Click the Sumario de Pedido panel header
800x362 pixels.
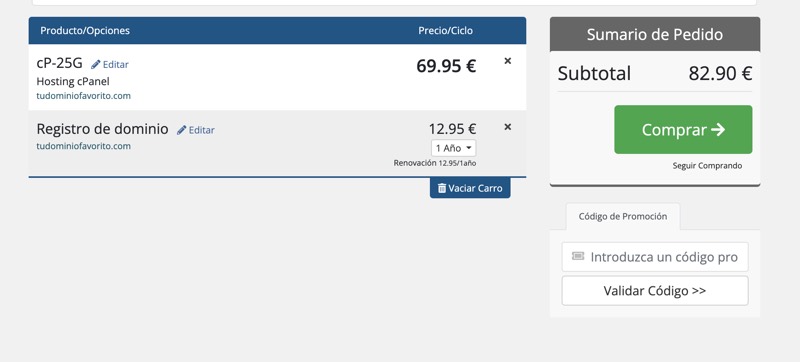coord(655,34)
